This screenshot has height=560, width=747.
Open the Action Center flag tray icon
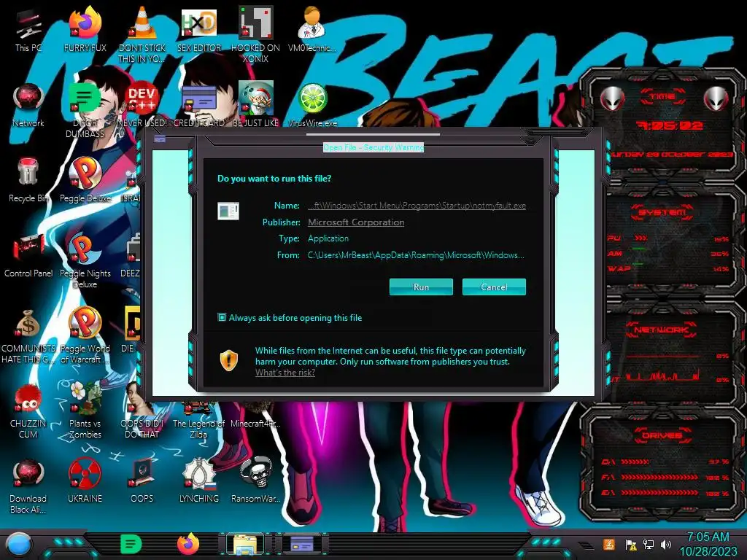[631, 545]
